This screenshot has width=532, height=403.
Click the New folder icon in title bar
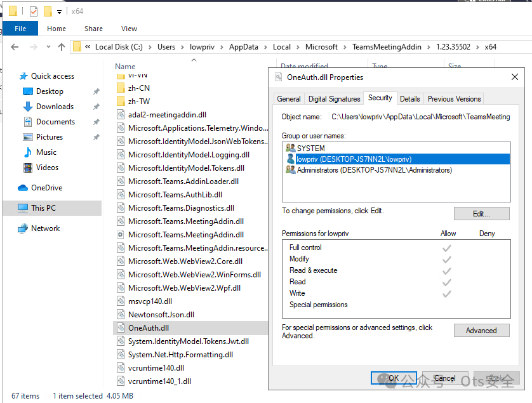pos(48,11)
